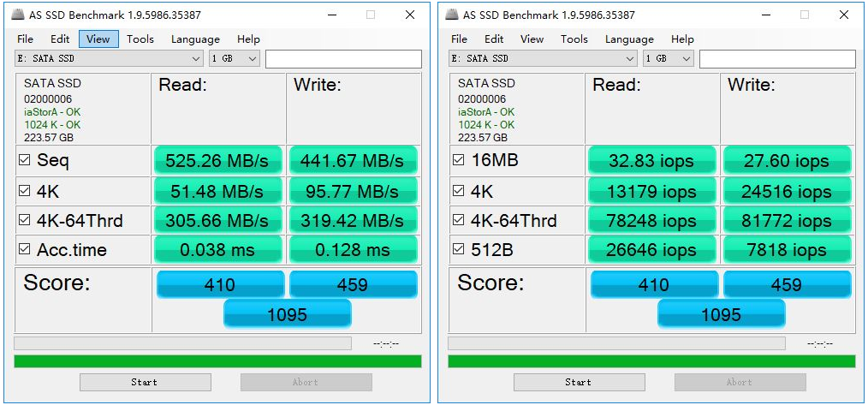Click the empty gray progress bar in left window
The width and height of the screenshot is (868, 405).
pos(182,343)
